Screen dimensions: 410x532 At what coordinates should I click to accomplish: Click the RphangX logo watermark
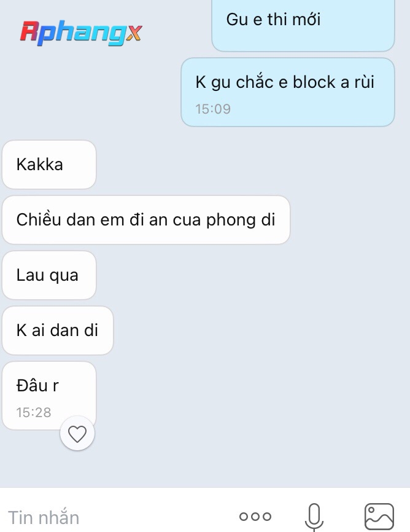pos(81,33)
